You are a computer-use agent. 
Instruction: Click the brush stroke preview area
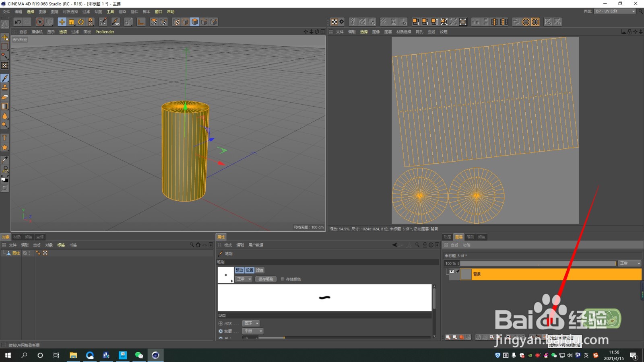(x=324, y=298)
